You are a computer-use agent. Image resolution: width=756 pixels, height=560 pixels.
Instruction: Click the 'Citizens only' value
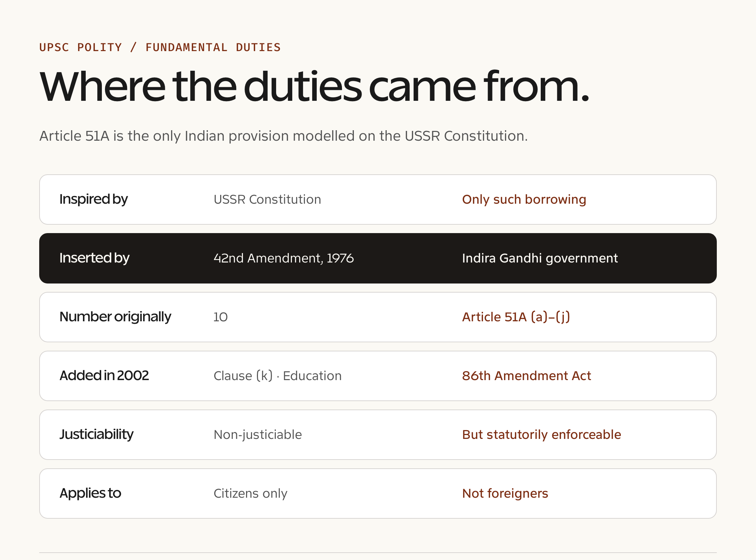pyautogui.click(x=250, y=493)
